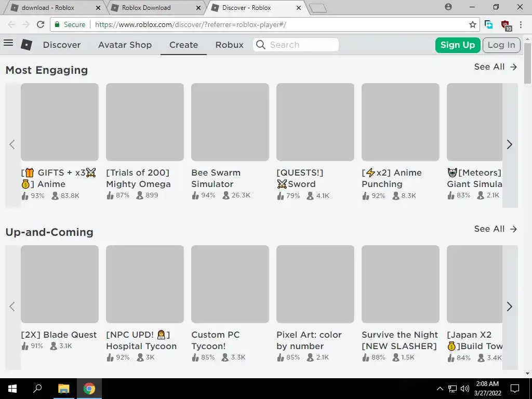Click the 'Pixel Art: color by number' title

click(x=309, y=341)
